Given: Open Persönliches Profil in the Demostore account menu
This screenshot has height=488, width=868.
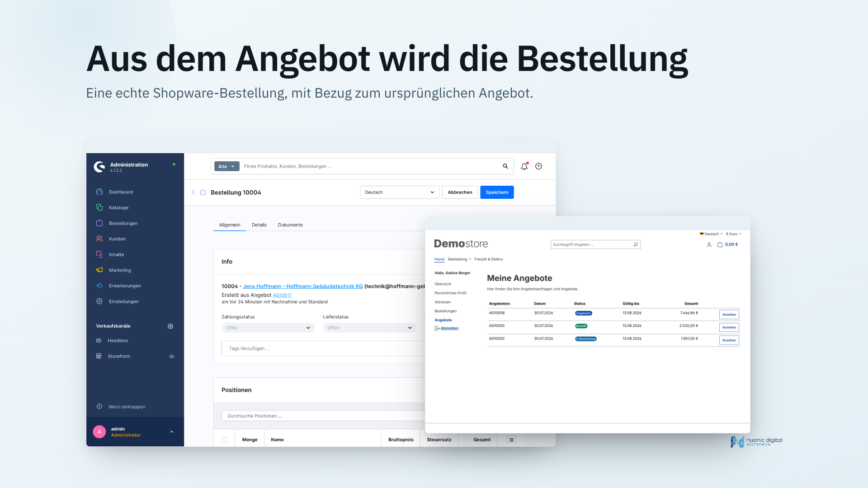Looking at the screenshot, I should point(450,293).
